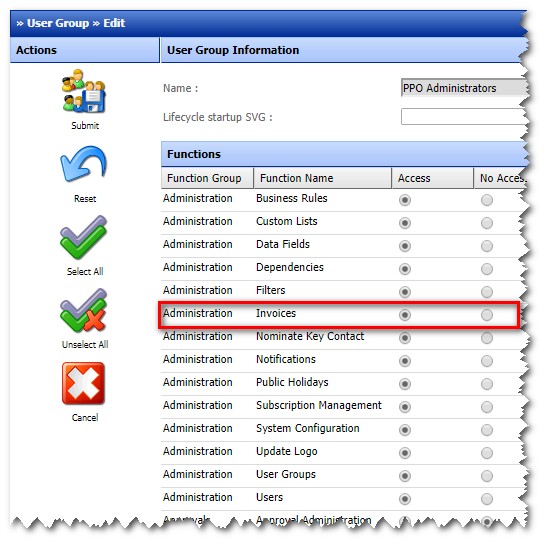Set No Access for Invoices

(487, 315)
